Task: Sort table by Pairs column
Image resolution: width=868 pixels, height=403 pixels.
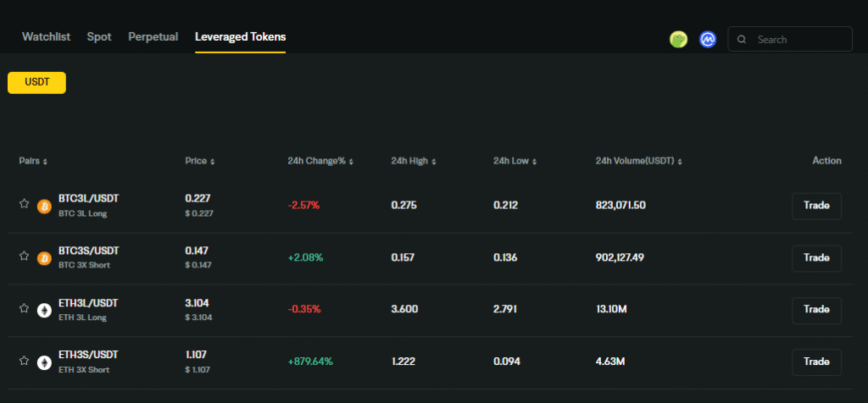Action: (33, 161)
